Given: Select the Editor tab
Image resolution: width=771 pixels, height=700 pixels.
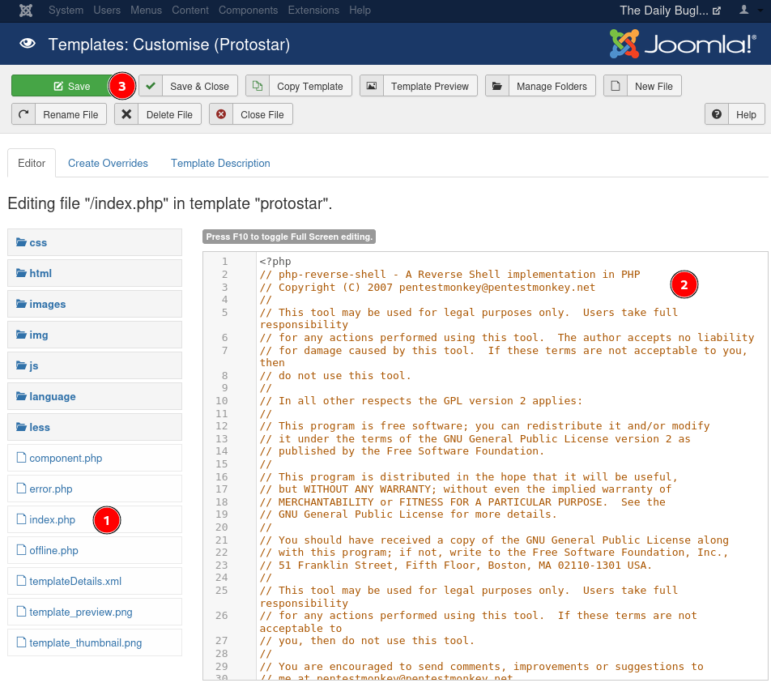Looking at the screenshot, I should click(x=32, y=164).
